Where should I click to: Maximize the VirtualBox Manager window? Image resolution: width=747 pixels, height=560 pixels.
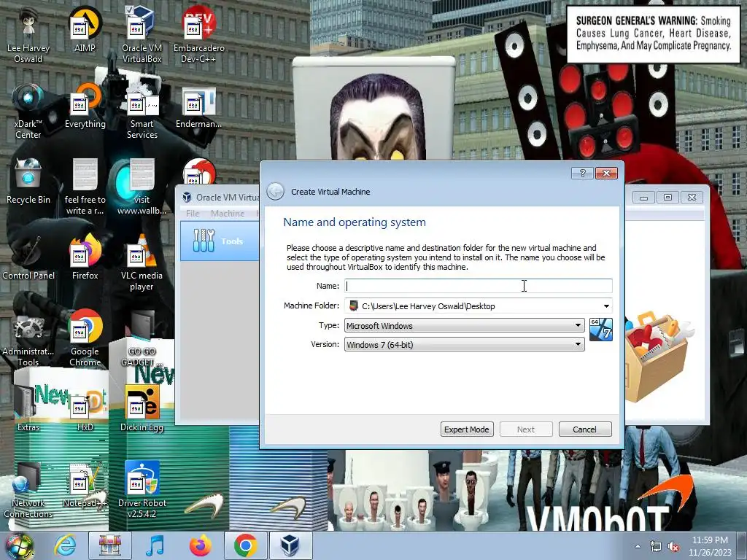coord(667,197)
